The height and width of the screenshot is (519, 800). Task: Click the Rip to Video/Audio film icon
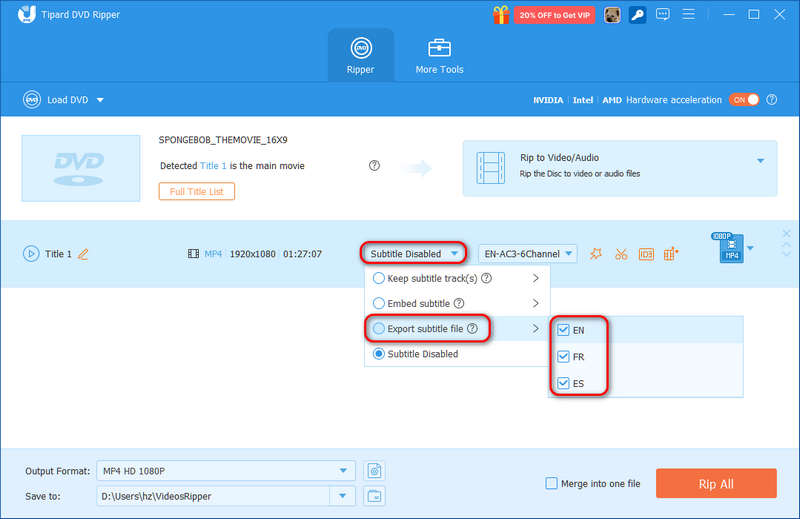click(x=490, y=167)
